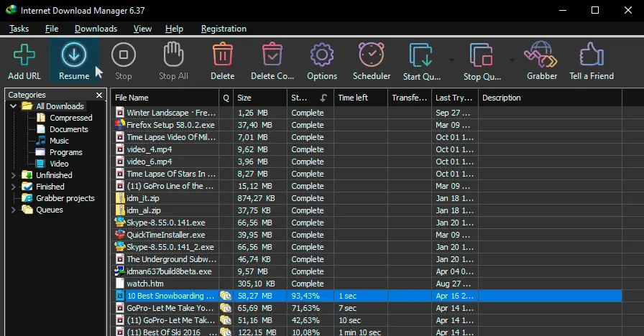644x336 pixels.
Task: Select watch.htm file row
Action: (x=367, y=284)
